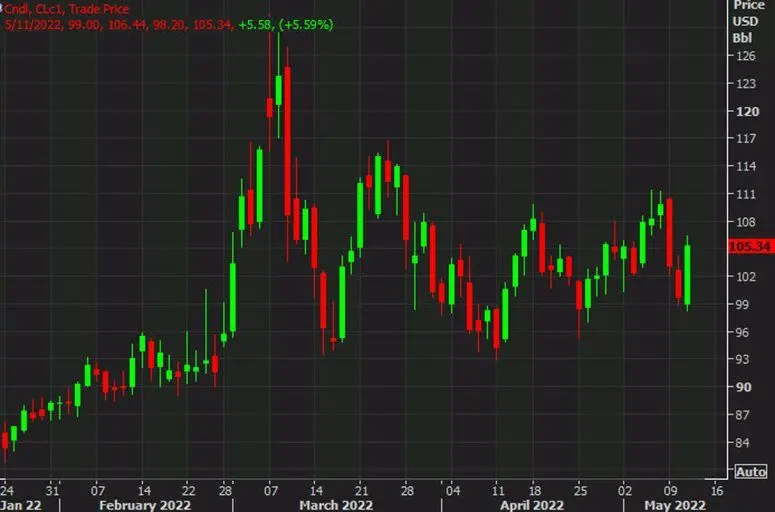
Task: Click the 126 price axis label
Action: tap(746, 56)
